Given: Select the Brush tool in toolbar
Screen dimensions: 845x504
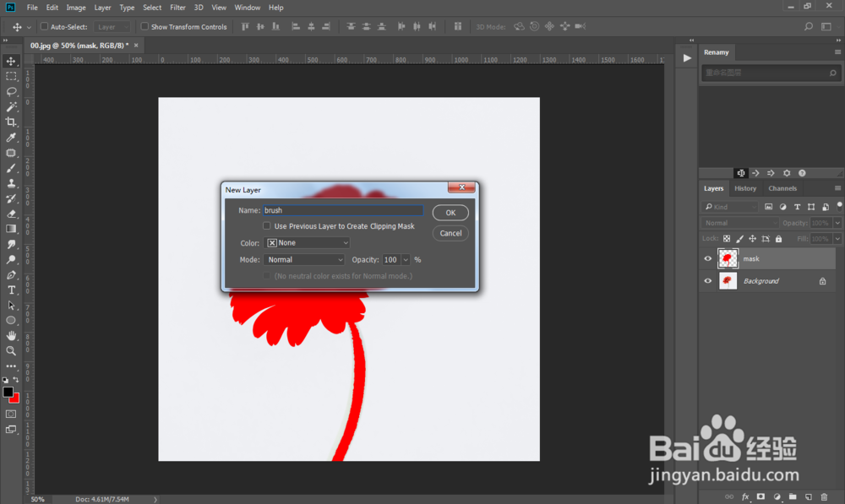Looking at the screenshot, I should pyautogui.click(x=11, y=168).
